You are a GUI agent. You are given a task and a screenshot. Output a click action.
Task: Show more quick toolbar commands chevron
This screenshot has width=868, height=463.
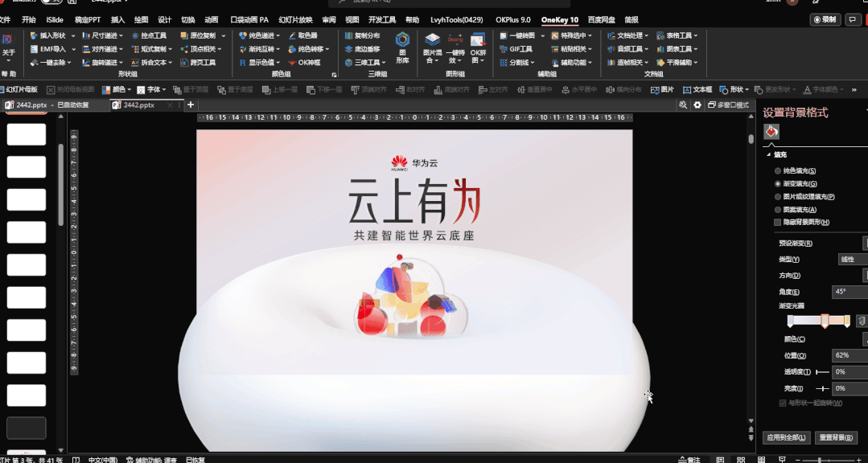(854, 89)
